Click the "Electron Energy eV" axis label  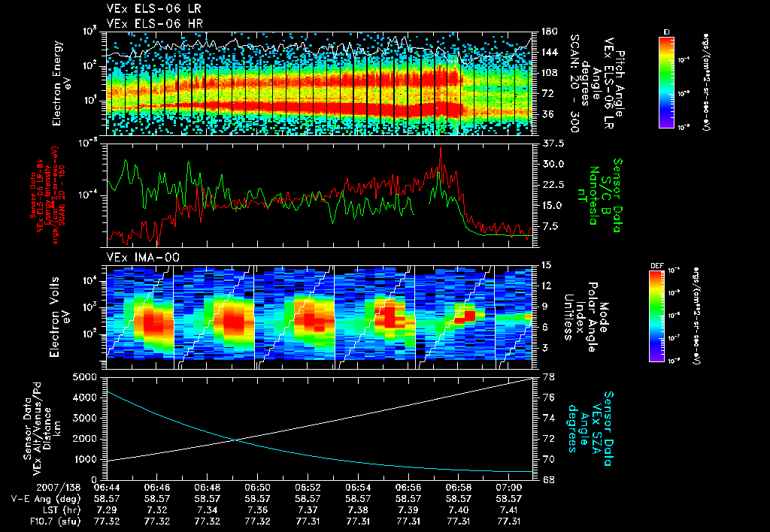[x=62, y=83]
